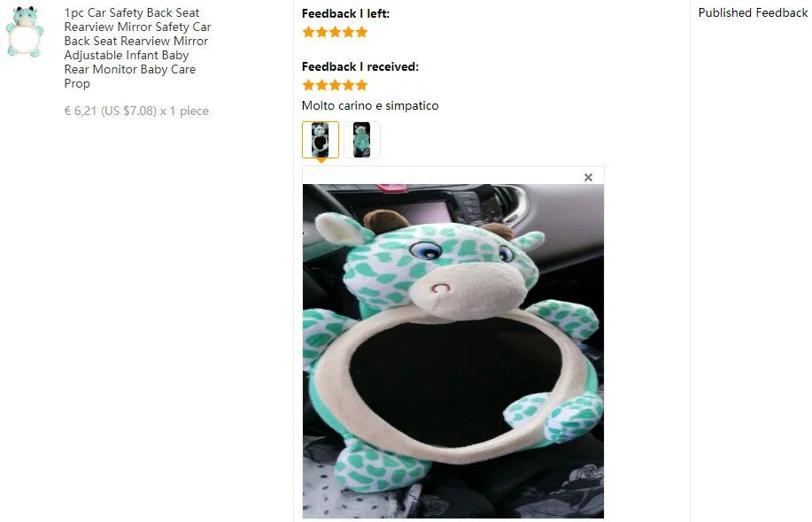Viewport: 812px width, 522px height.
Task: Click third star under Feedback I received
Action: pyautogui.click(x=335, y=85)
